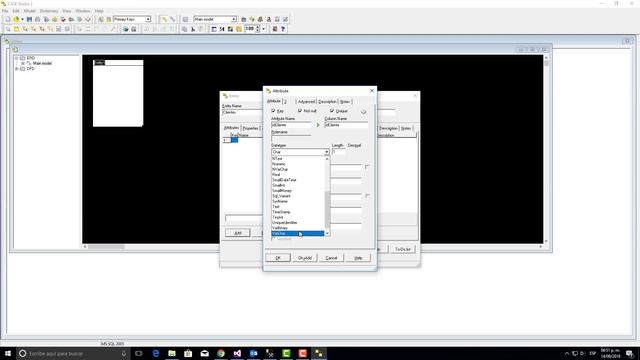The width and height of the screenshot is (640, 360).
Task: Click the Save diskette toolbar icon
Action: [29, 19]
